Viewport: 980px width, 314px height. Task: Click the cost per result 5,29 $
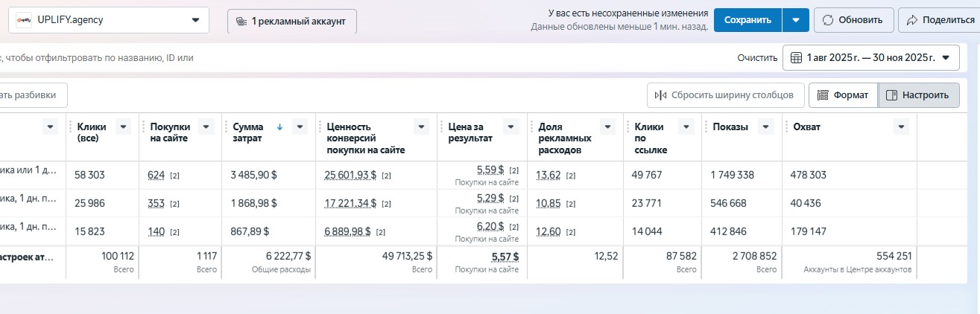(490, 198)
